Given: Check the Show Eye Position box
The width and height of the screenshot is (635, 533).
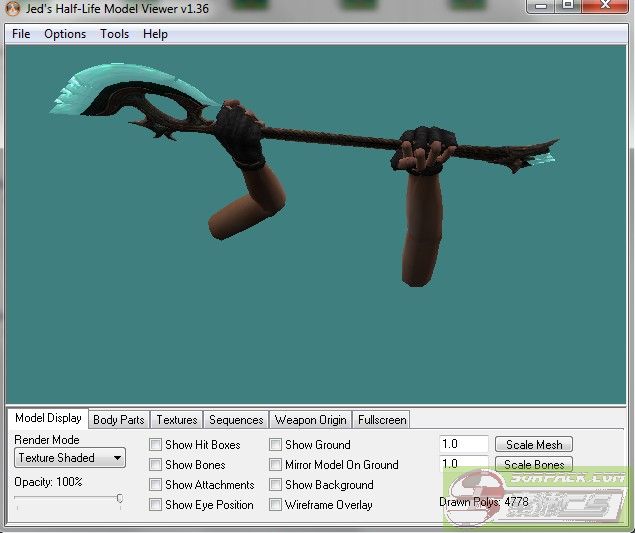Looking at the screenshot, I should tap(156, 505).
